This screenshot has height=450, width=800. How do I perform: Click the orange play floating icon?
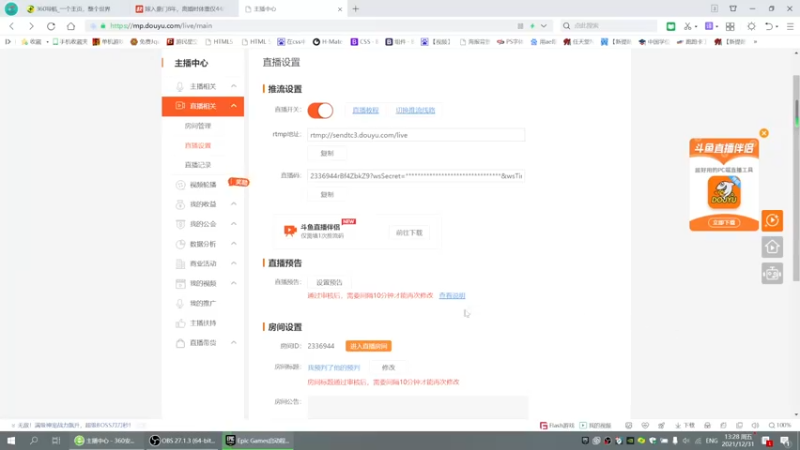772,220
